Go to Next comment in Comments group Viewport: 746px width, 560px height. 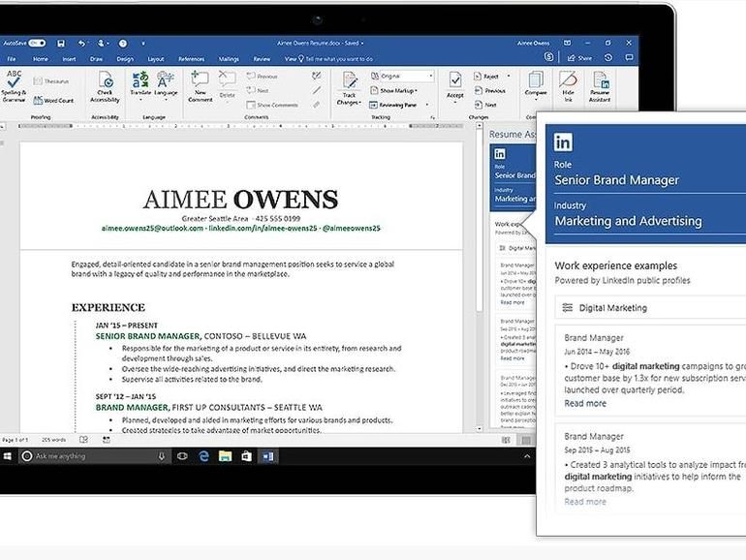(258, 90)
